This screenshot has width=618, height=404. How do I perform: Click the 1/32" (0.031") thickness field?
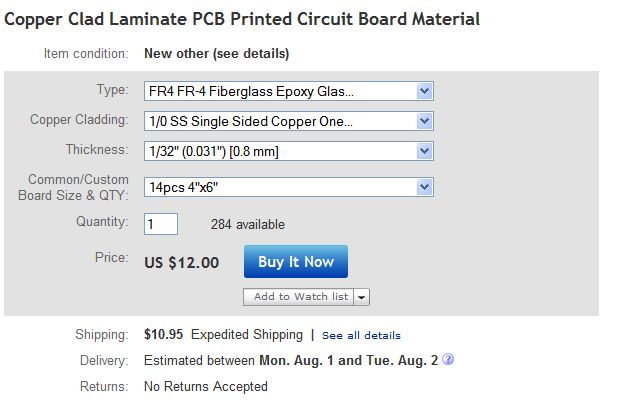pos(289,151)
